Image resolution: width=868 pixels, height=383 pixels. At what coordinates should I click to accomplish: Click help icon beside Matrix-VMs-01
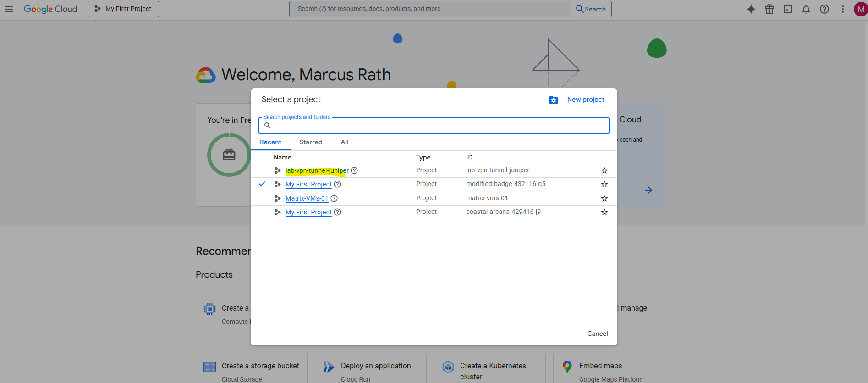(x=334, y=198)
